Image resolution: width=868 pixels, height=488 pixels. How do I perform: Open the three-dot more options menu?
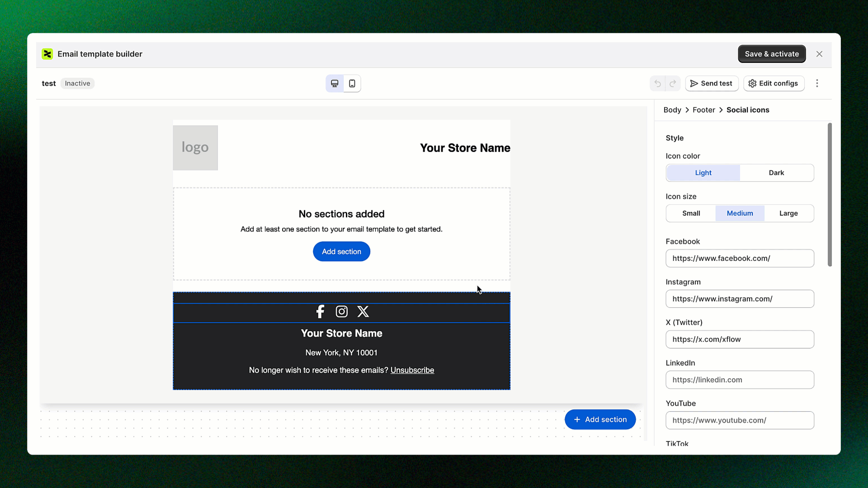point(817,84)
